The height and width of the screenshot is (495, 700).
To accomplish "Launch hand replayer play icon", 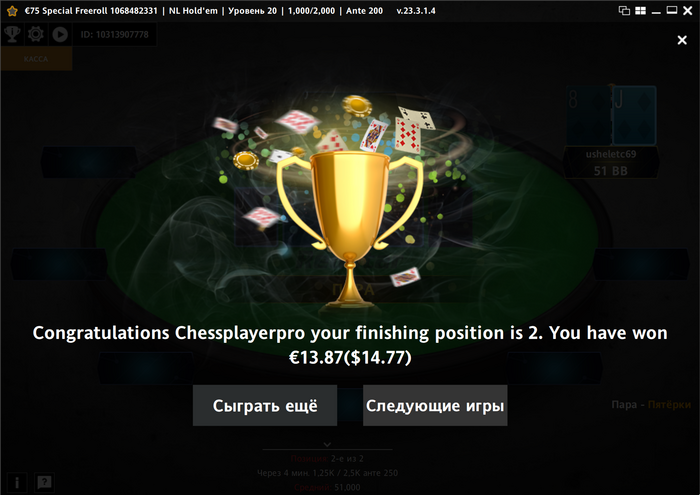I will point(60,34).
